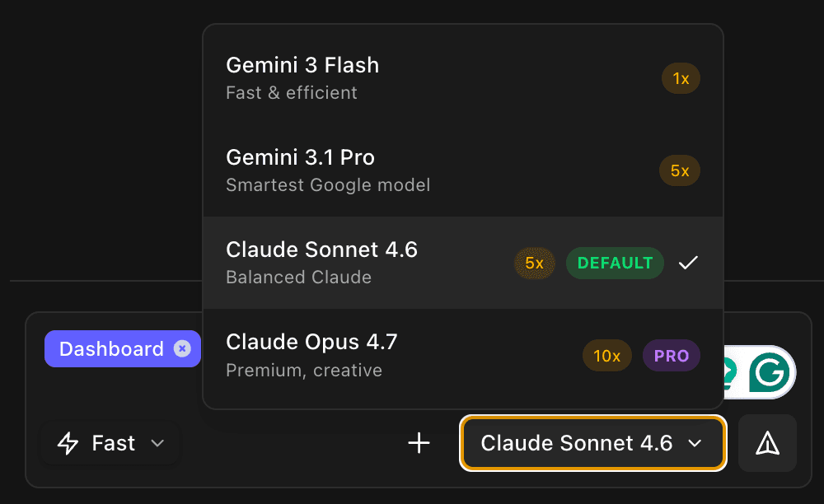Click the 10x badge on Claude Opus 4.7
The image size is (824, 504).
click(x=607, y=355)
